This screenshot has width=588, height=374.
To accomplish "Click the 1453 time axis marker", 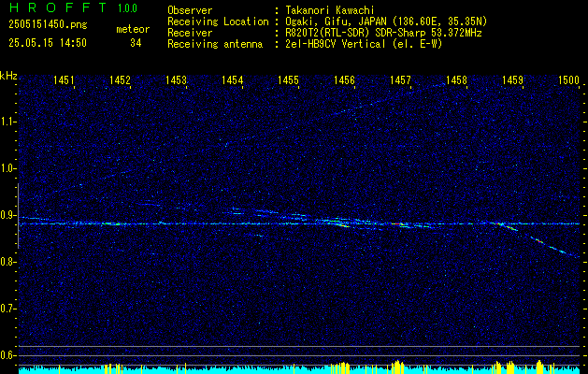I will coord(177,79).
